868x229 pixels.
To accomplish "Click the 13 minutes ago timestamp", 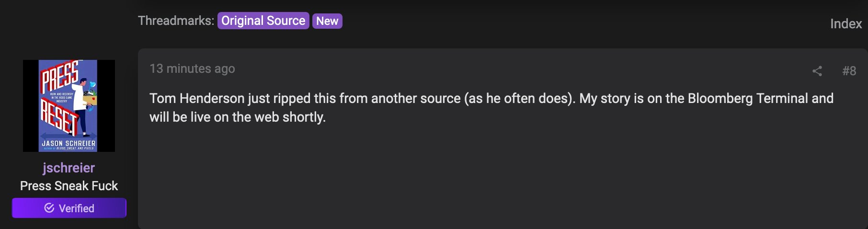I will [x=192, y=69].
